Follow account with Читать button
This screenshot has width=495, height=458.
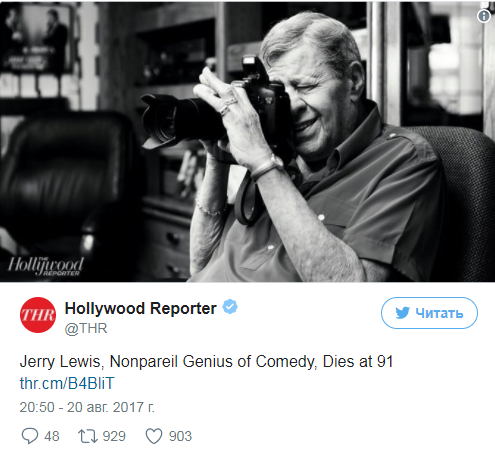429,313
